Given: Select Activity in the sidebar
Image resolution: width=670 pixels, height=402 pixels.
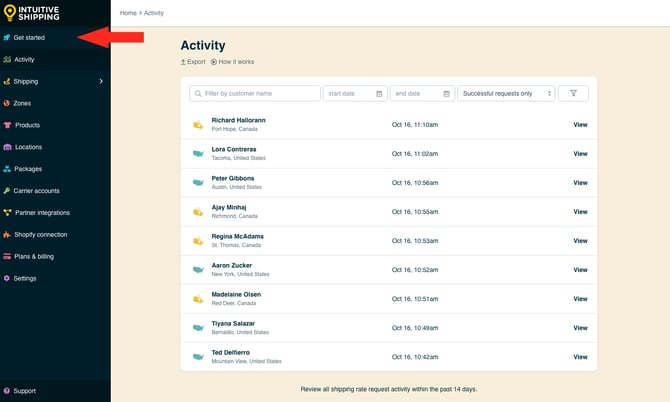Looking at the screenshot, I should point(24,59).
